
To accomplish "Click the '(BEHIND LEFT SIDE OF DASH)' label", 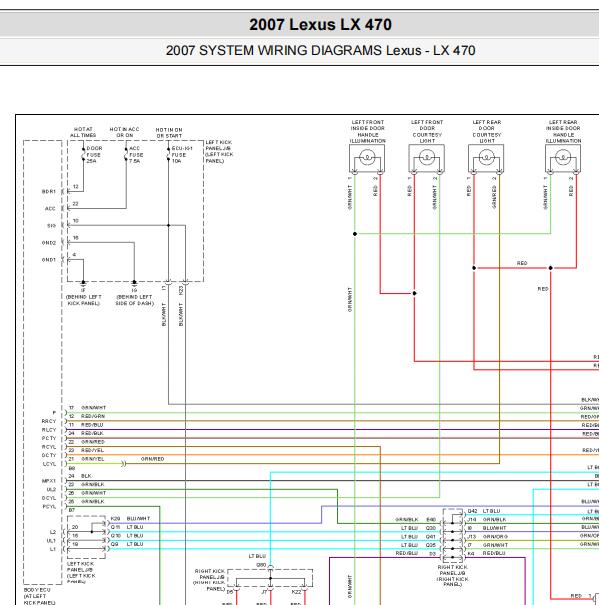I will point(134,300).
